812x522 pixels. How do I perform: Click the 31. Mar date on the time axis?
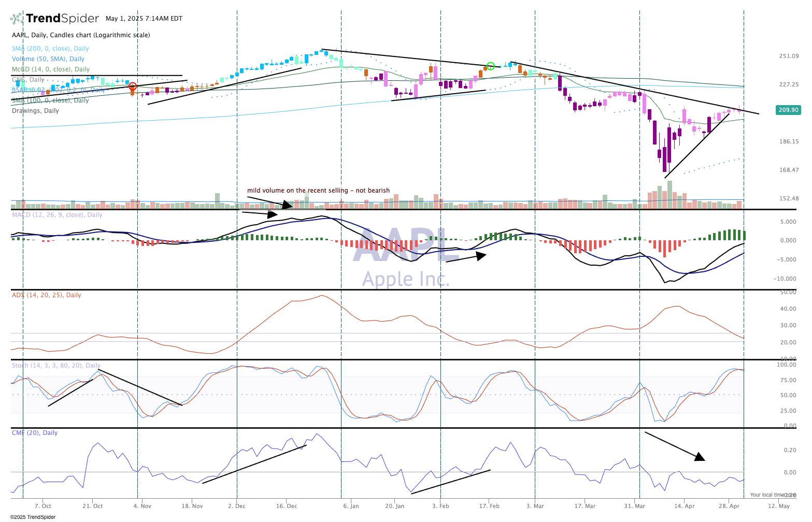pos(634,506)
